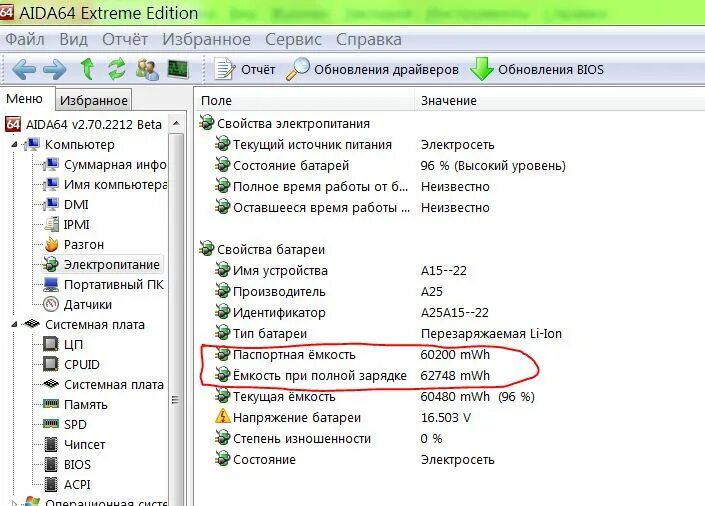Switch to the Меню tab
705x506 pixels.
[25, 99]
